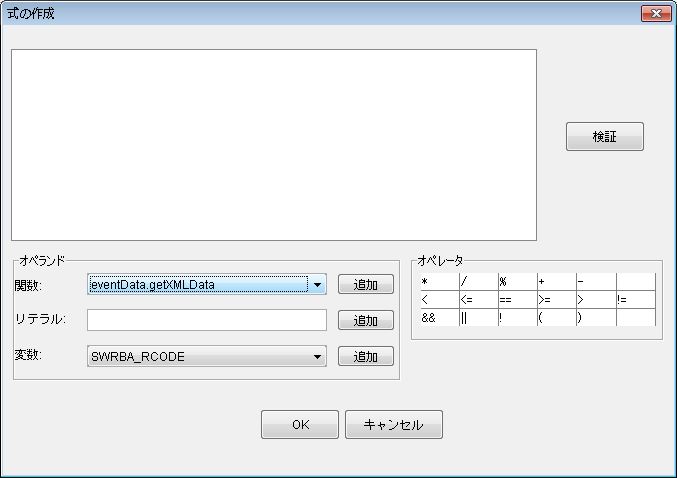Add the selected eventData.getXMLData function
This screenshot has width=677, height=478.
point(366,285)
